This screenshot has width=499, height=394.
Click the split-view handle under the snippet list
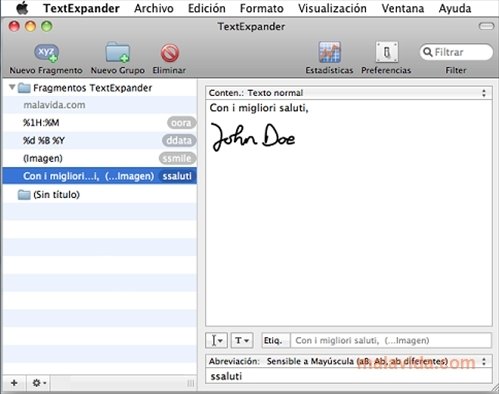191,383
